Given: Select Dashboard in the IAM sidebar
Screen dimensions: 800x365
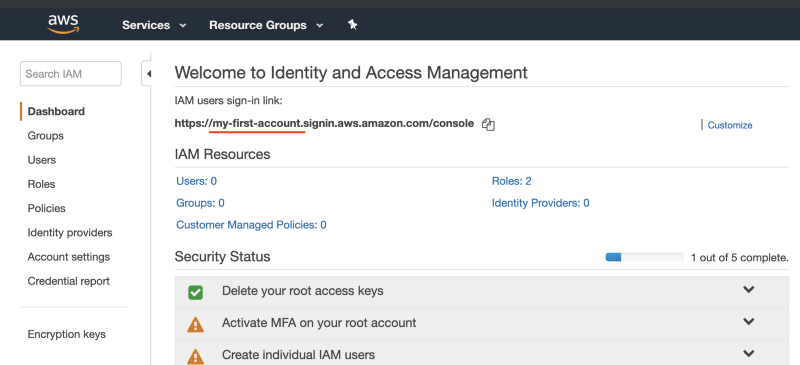Looking at the screenshot, I should pos(56,111).
